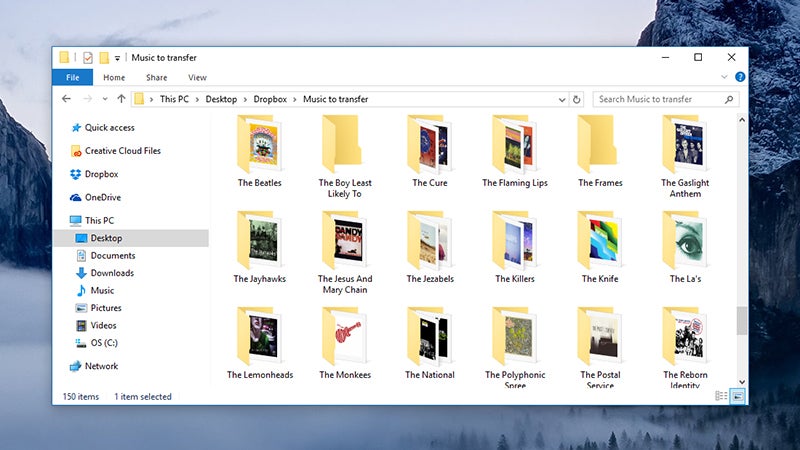Click Desktop in address breadcrumb

[221, 99]
